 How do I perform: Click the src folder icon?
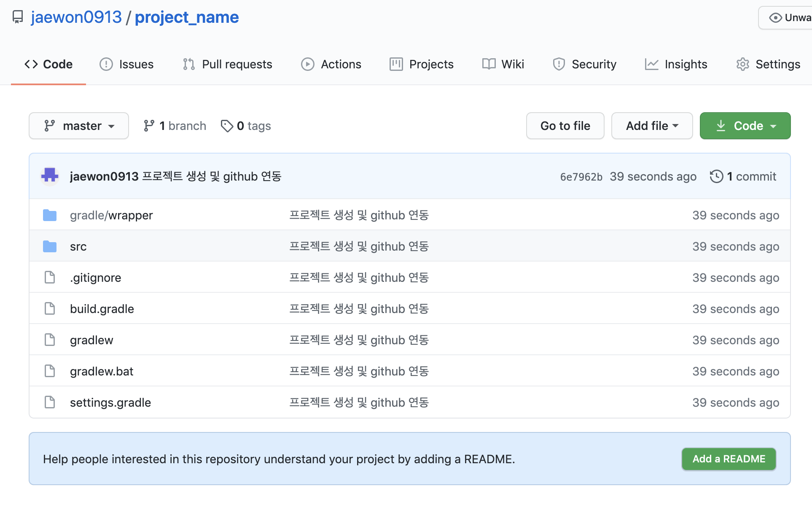50,246
